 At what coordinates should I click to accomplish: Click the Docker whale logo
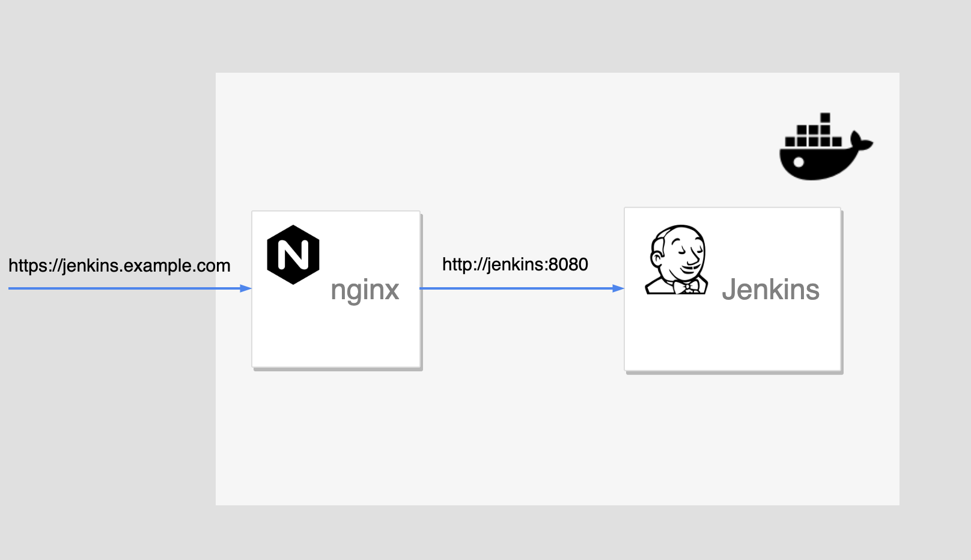826,146
